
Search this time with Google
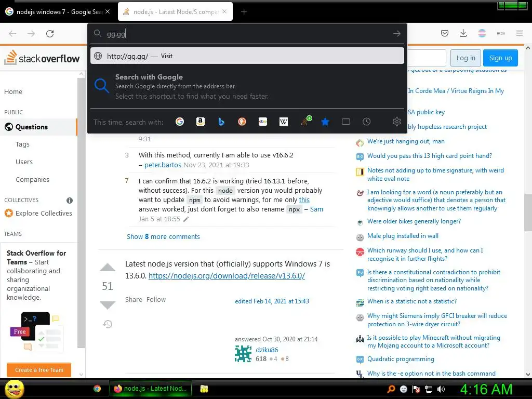pyautogui.click(x=180, y=122)
